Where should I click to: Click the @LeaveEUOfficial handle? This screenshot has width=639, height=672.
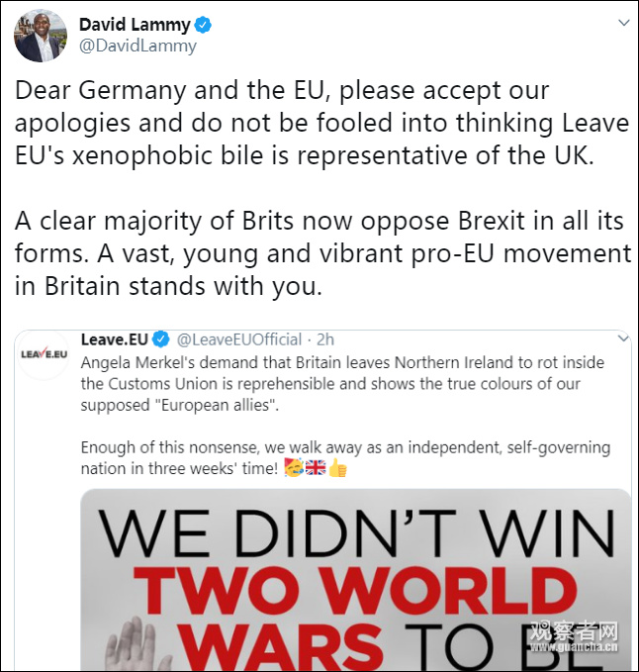tap(238, 341)
